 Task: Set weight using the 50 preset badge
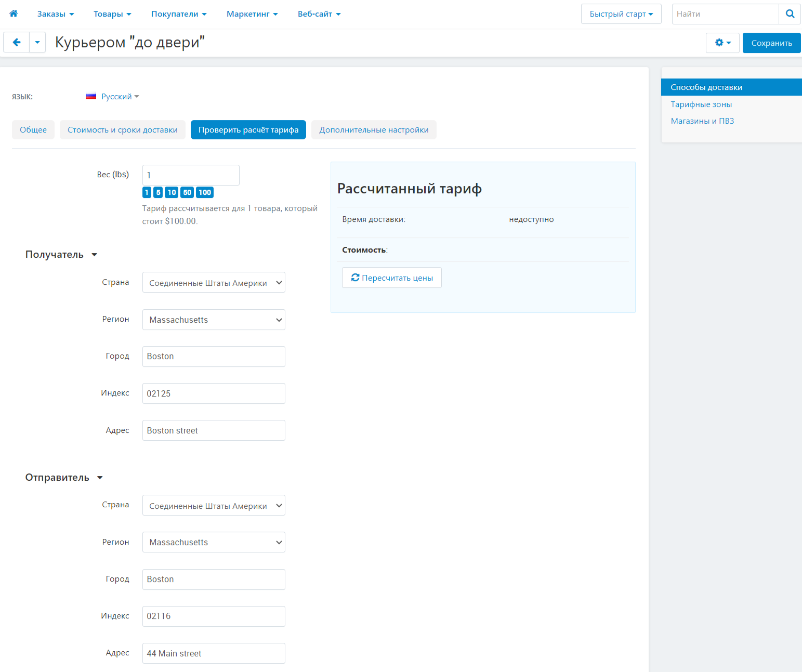pos(187,192)
